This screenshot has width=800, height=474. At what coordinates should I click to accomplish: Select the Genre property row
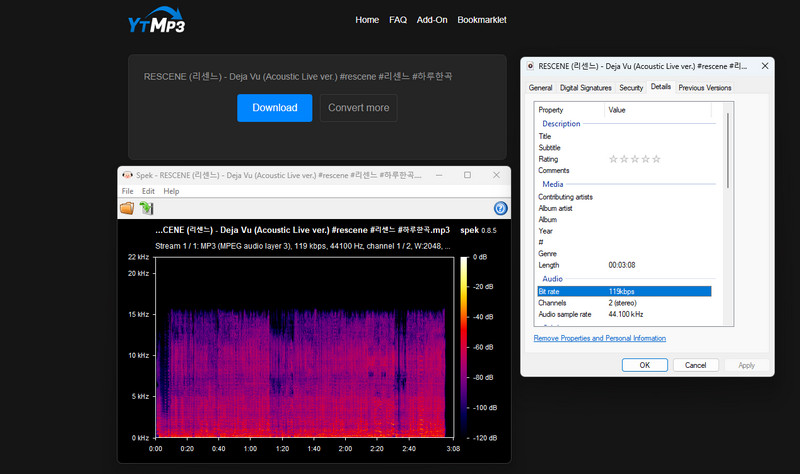[624, 254]
